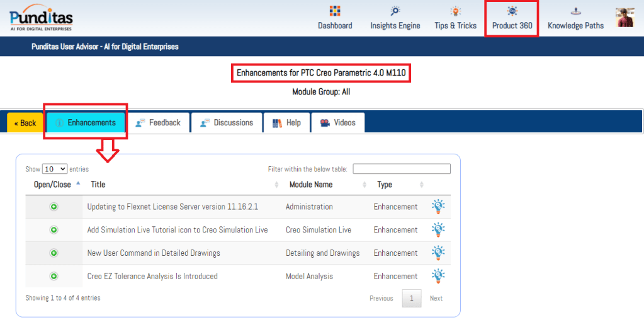Click the lightbulb icon for Flexnet License Server row
The width and height of the screenshot is (644, 322).
click(438, 207)
